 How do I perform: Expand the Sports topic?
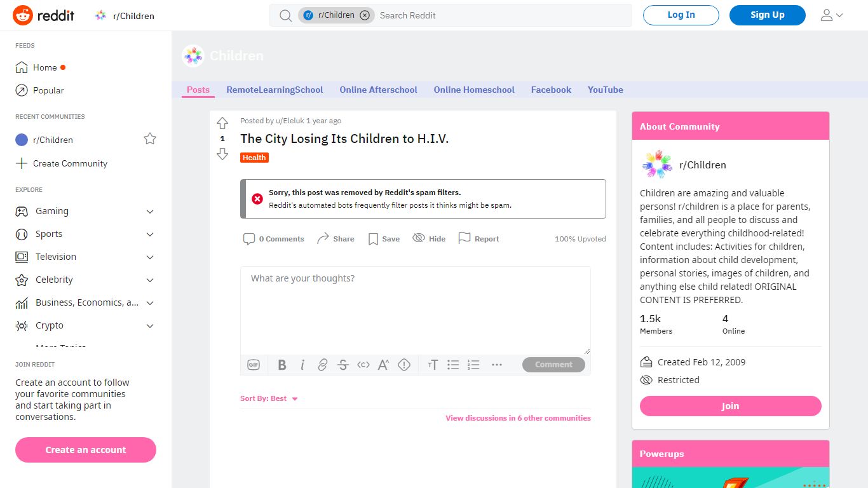pyautogui.click(x=150, y=234)
